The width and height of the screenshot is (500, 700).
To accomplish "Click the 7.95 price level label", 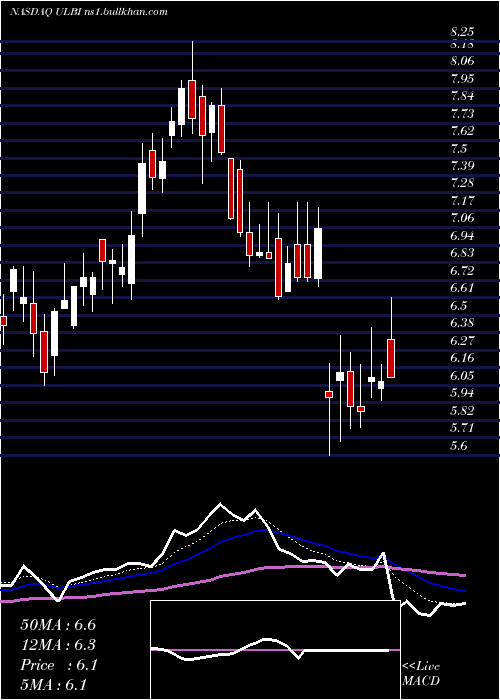I will (x=462, y=79).
